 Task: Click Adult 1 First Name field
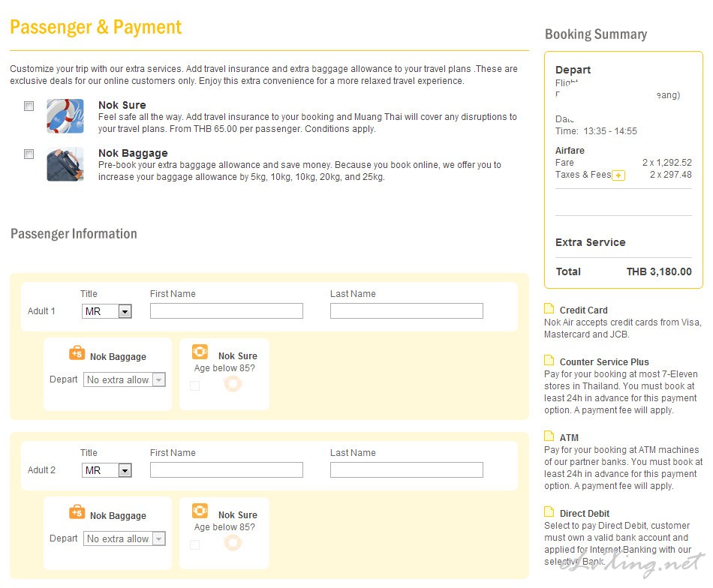click(226, 311)
